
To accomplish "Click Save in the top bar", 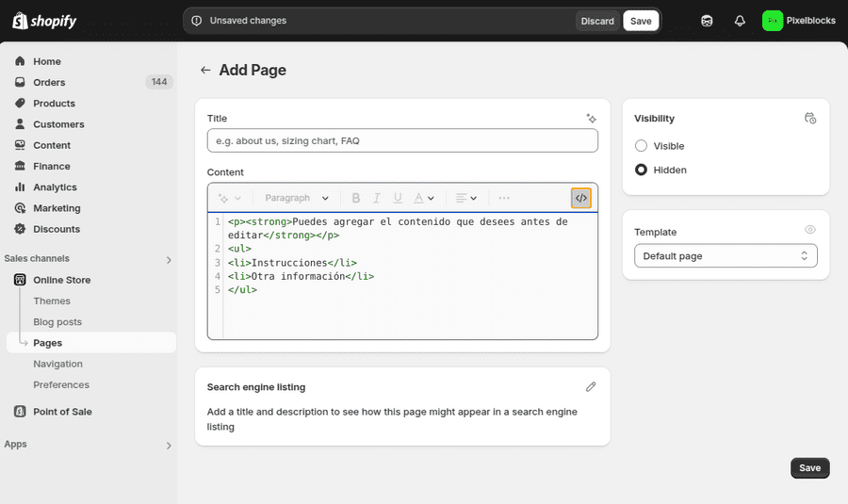I will (x=641, y=21).
